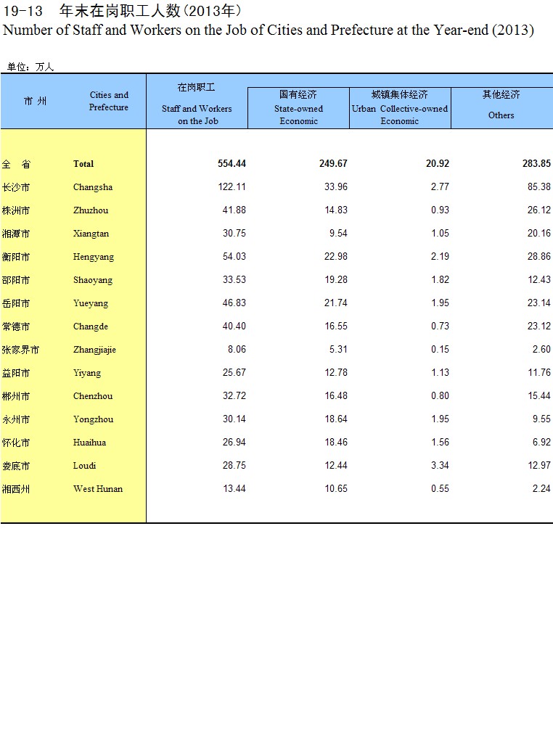Select the English title starting 'Number of Staff and Workers'
This screenshot has height=756, width=553.
click(x=269, y=30)
